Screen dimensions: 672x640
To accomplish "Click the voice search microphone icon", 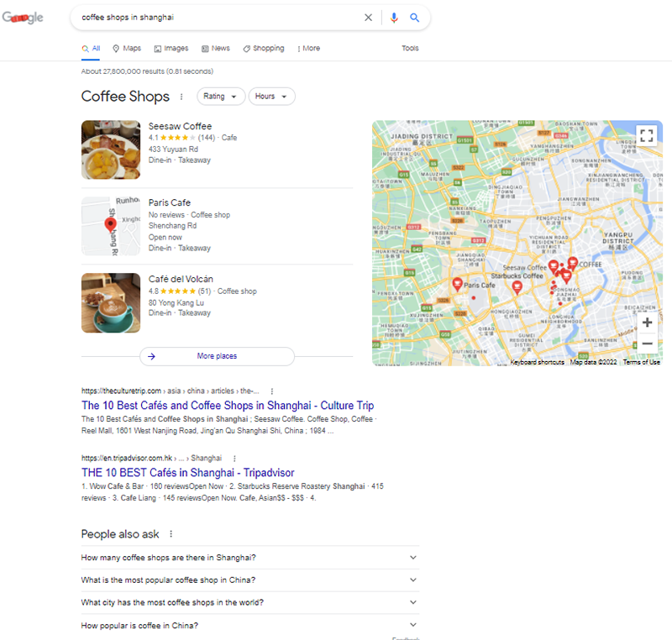I will point(394,18).
